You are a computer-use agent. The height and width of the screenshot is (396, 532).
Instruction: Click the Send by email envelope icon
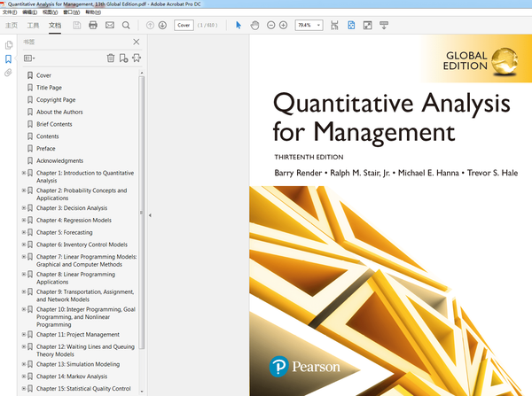[110, 25]
